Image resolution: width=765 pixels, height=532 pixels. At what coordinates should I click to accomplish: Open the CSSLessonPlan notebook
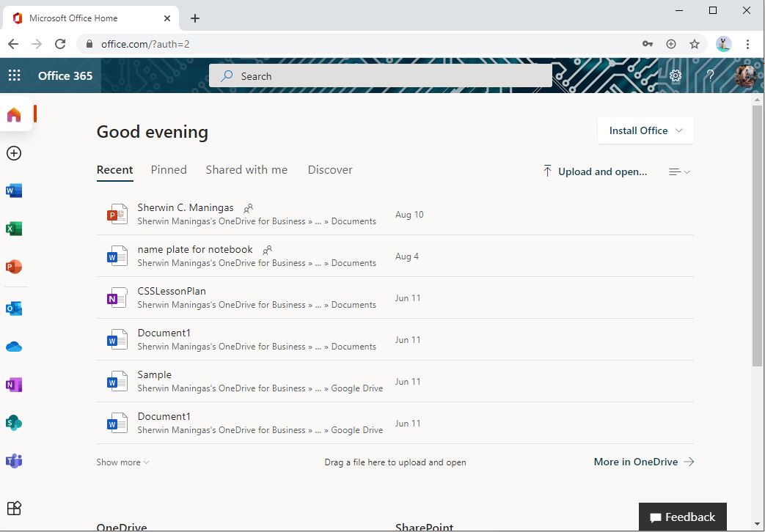point(172,291)
